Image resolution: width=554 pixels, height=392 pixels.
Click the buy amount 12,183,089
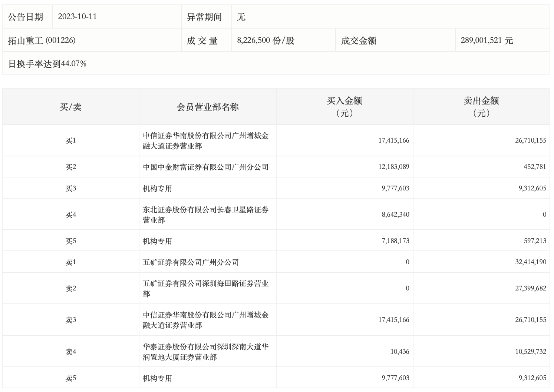393,167
